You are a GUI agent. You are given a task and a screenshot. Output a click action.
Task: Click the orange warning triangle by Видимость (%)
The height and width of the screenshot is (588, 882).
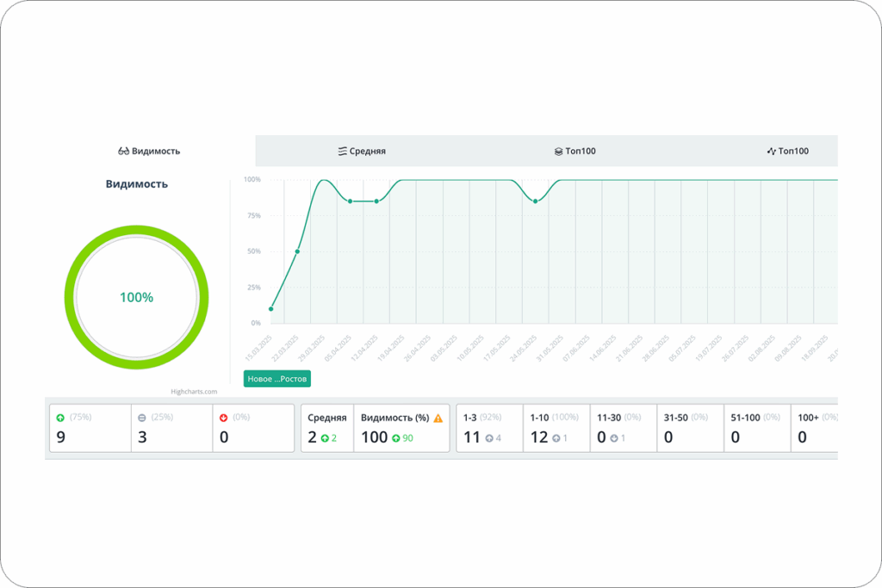pos(438,418)
